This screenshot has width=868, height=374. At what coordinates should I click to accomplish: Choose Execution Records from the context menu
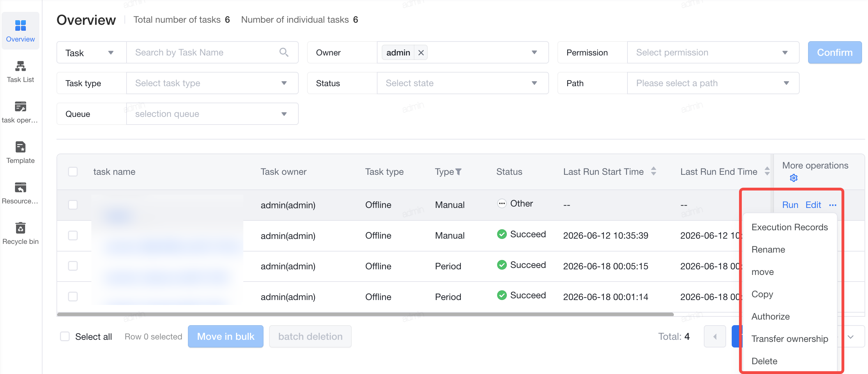pos(790,227)
